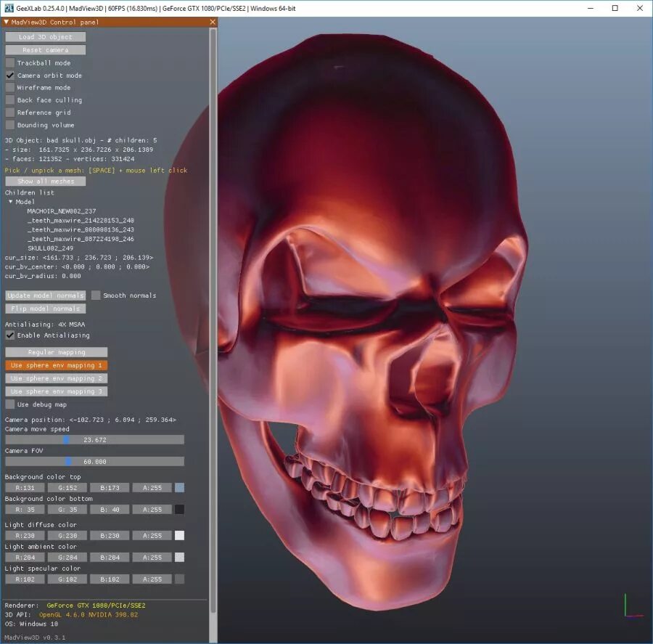Click the Reset camera button
Viewport: 653px width, 644px height.
[x=46, y=50]
